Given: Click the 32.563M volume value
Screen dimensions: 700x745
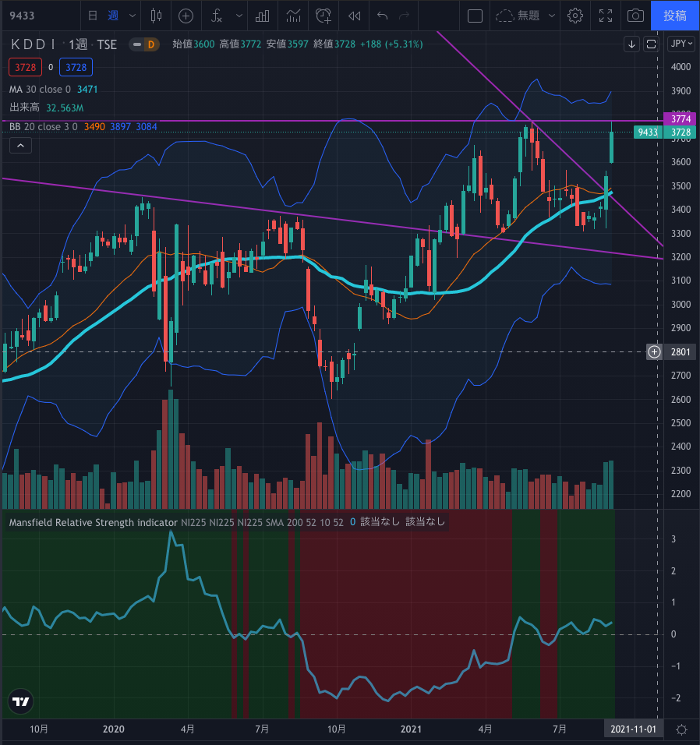Looking at the screenshot, I should tap(65, 108).
